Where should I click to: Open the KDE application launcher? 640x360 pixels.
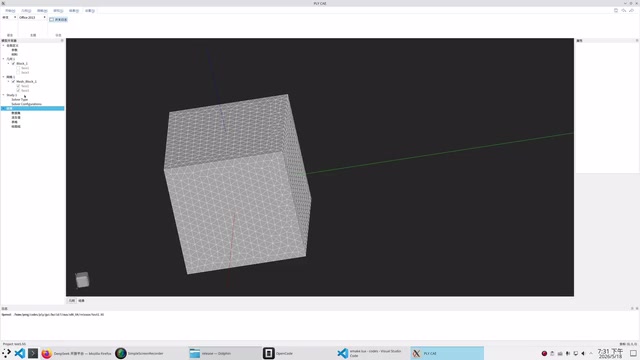6,353
